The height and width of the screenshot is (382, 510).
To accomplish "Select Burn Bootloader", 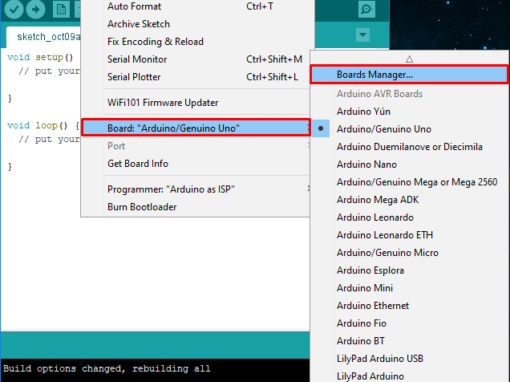I will (x=195, y=207).
